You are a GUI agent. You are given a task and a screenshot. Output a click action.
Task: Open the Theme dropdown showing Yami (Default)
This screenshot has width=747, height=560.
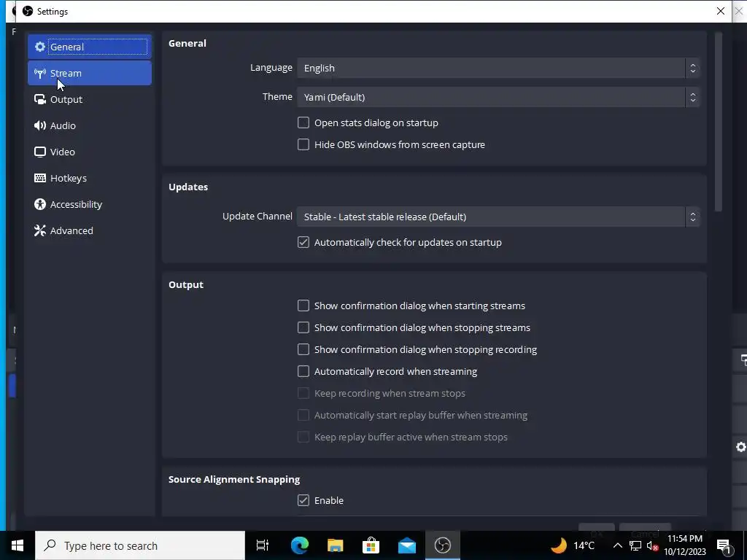coord(498,97)
